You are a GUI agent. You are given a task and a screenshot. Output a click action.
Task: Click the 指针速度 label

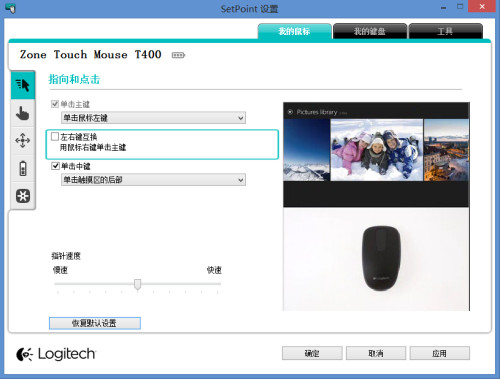point(66,256)
